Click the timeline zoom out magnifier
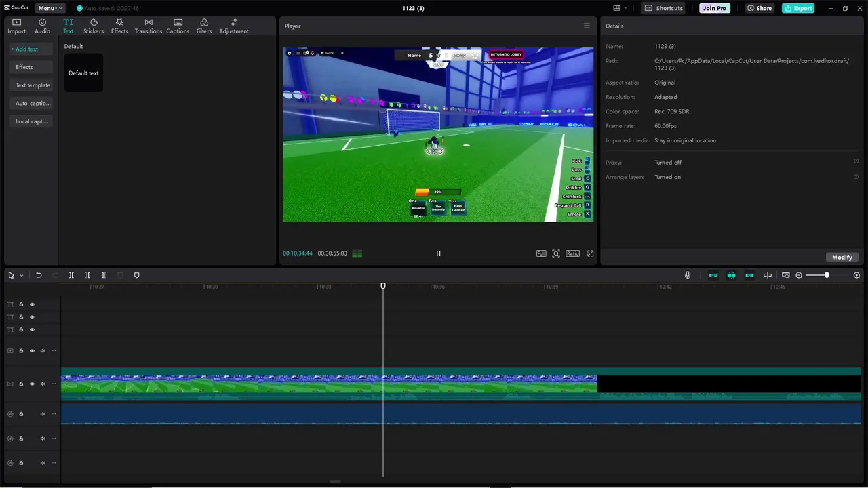Image resolution: width=868 pixels, height=488 pixels. 799,275
